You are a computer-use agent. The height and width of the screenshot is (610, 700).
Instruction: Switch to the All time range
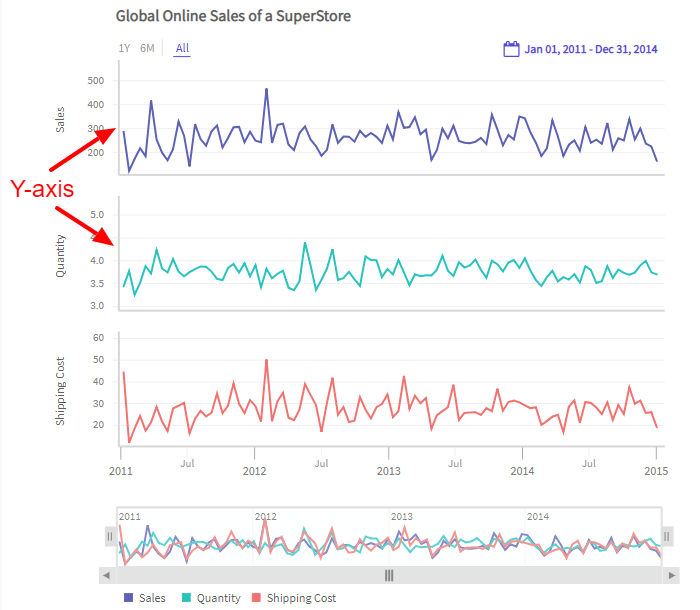click(x=182, y=48)
